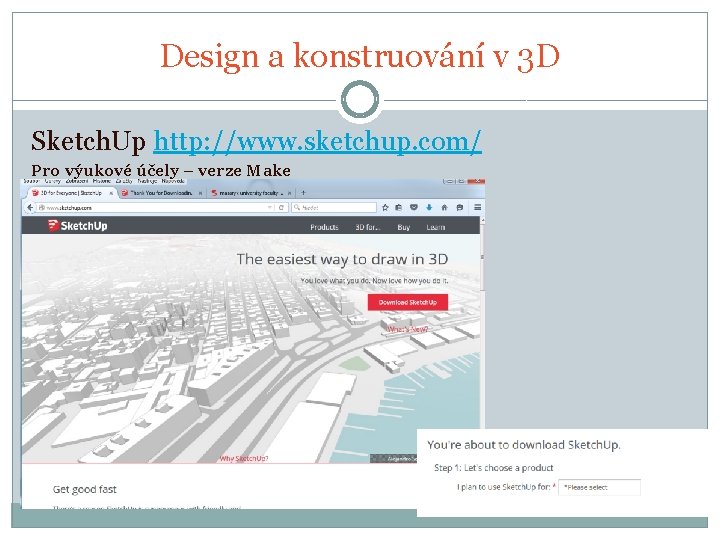Open the Products menu
720x540 pixels.
pos(324,227)
